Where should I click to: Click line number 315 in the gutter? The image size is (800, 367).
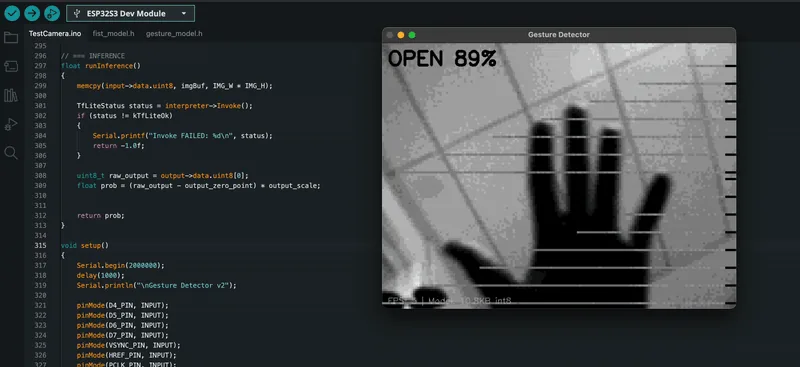pos(40,246)
